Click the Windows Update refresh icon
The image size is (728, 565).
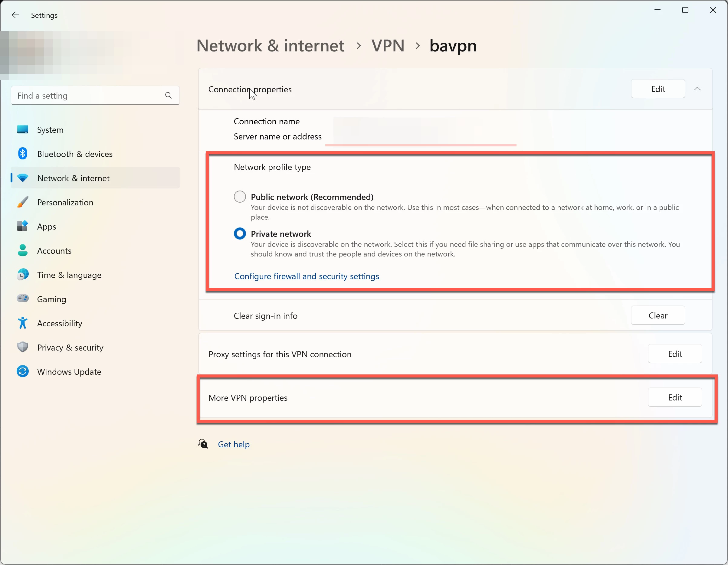(23, 371)
